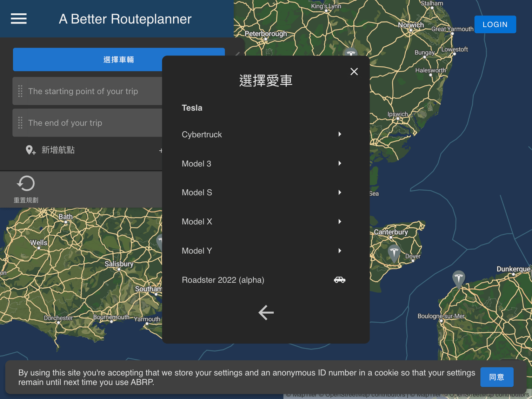Click the Dorchester label on the map
This screenshot has width=532, height=399.
point(58,318)
